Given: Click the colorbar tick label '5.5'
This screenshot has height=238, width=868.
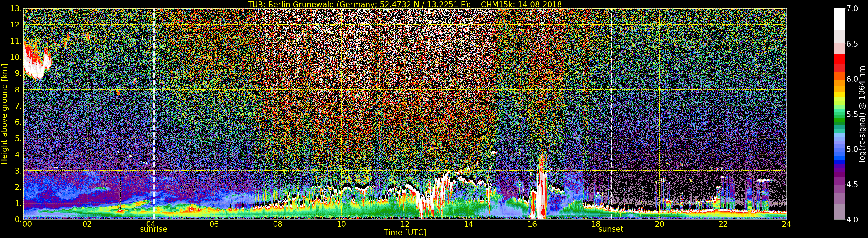Looking at the screenshot, I should coord(852,114).
